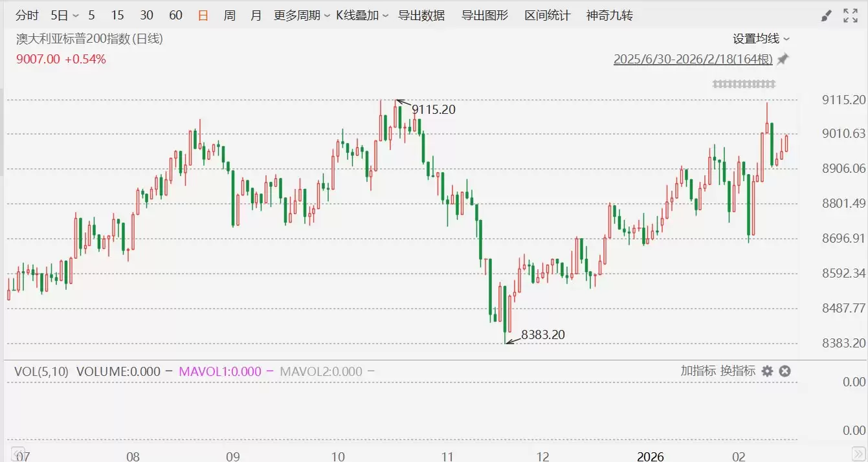This screenshot has height=462, width=868.
Task: Open volume indicator settings gear
Action: 767,371
